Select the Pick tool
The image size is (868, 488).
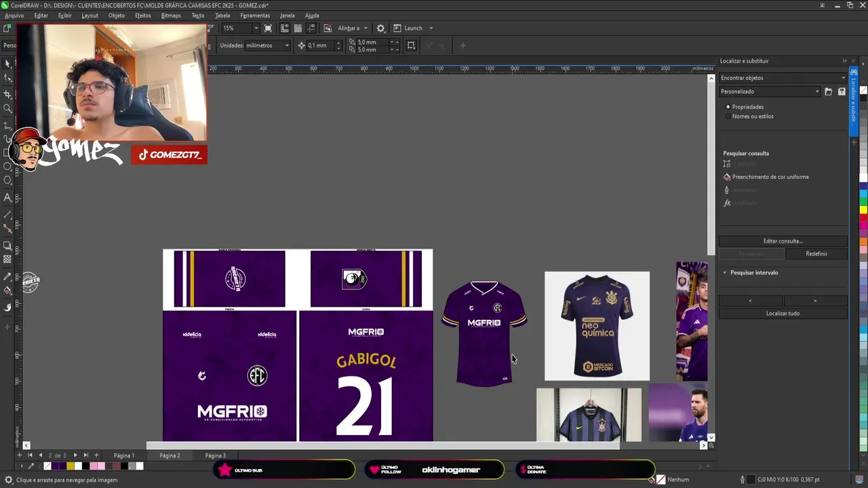click(x=7, y=63)
